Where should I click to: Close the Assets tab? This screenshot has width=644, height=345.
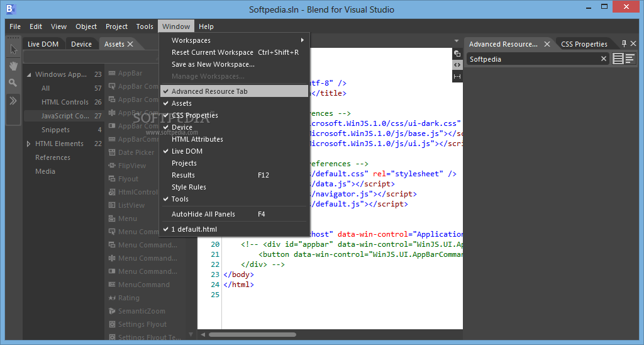point(130,44)
